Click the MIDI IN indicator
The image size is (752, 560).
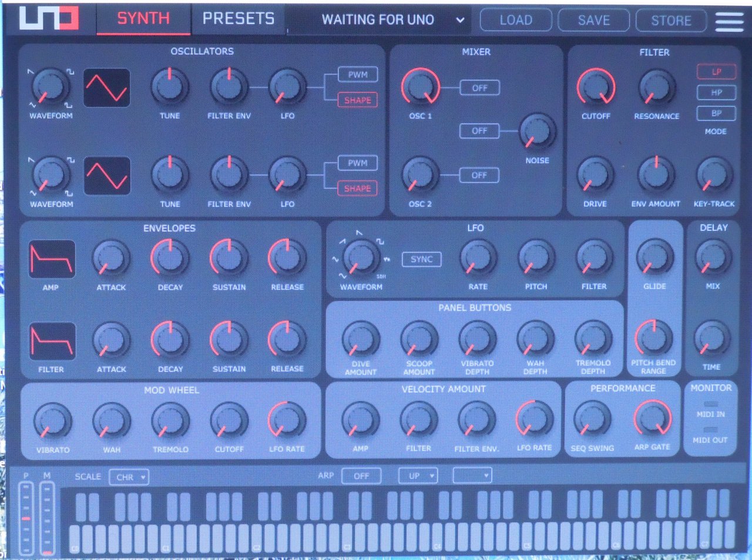tap(711, 404)
